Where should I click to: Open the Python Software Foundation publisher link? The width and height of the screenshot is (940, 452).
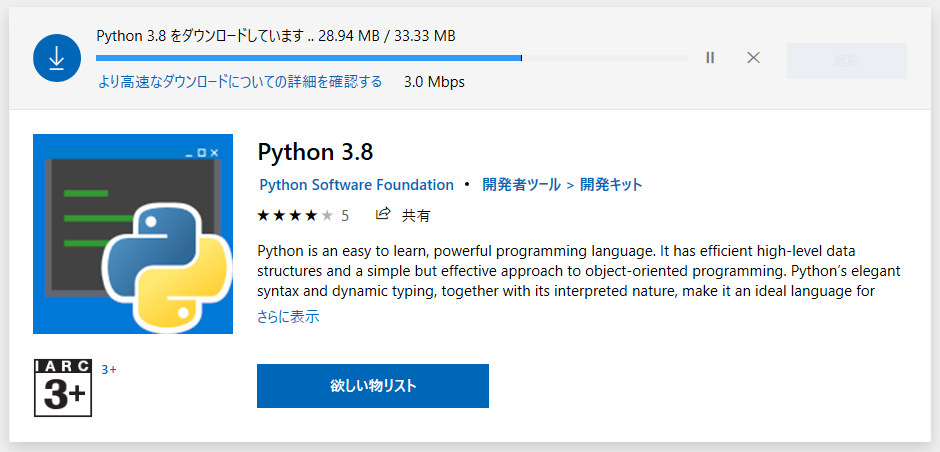356,185
